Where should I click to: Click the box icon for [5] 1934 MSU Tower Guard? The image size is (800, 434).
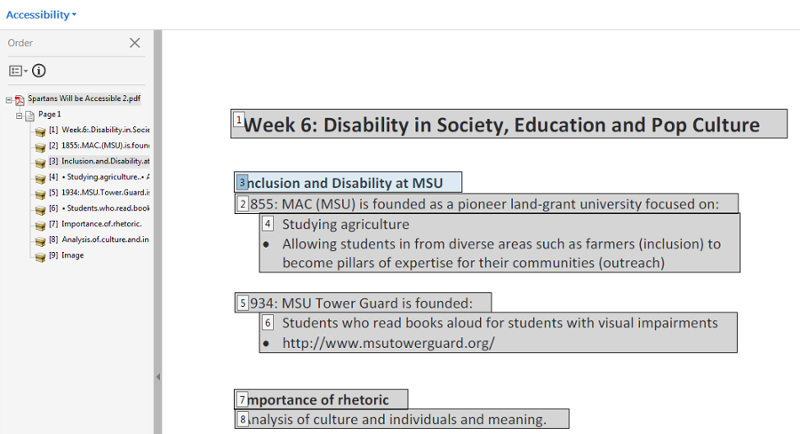[x=40, y=194]
